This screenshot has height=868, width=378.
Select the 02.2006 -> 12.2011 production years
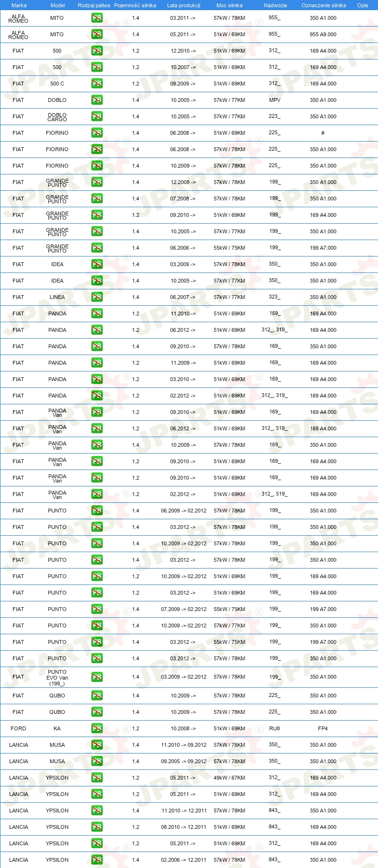pyautogui.click(x=184, y=860)
